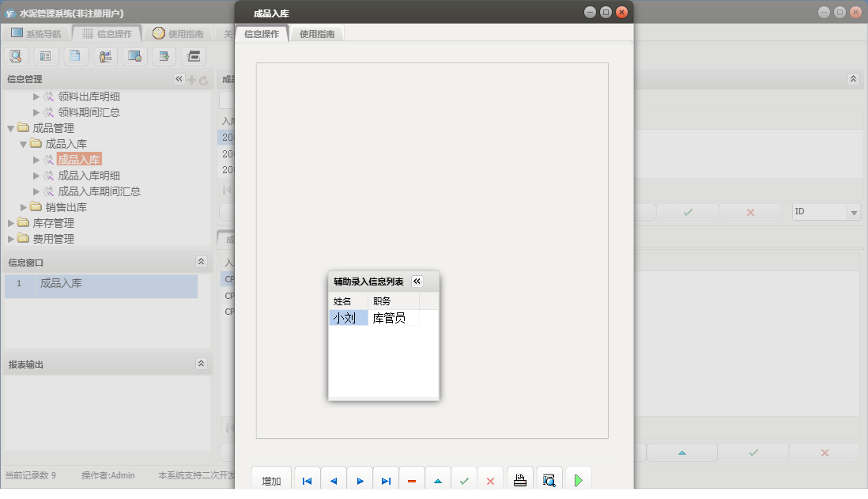Go to previous record in dialog toolbar
The image size is (868, 499).
[x=334, y=481]
